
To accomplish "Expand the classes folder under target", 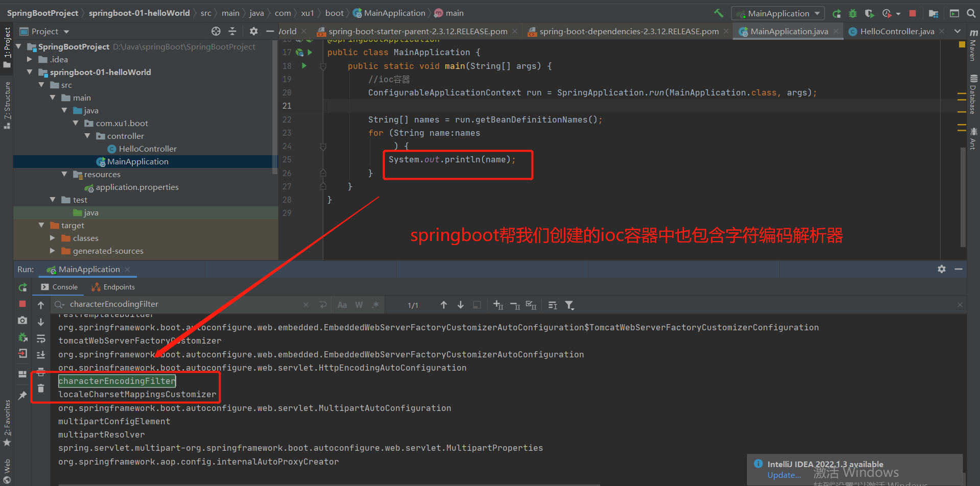I will tap(53, 238).
